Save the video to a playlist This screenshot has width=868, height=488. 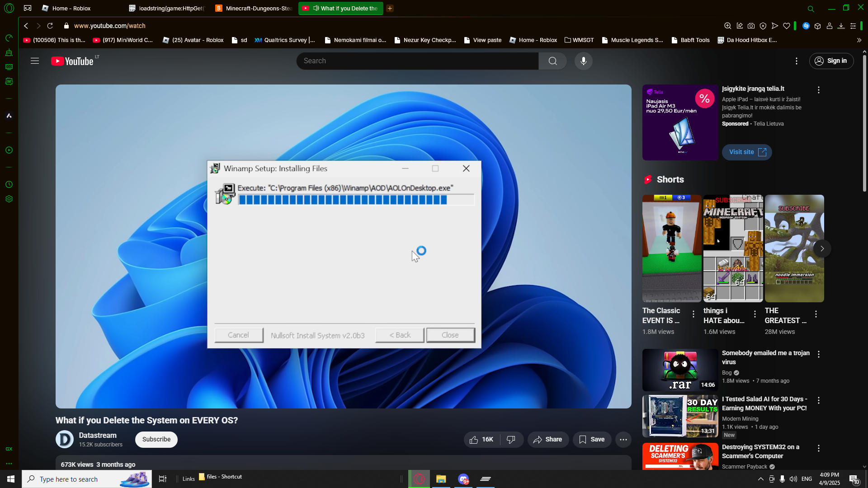click(x=592, y=440)
